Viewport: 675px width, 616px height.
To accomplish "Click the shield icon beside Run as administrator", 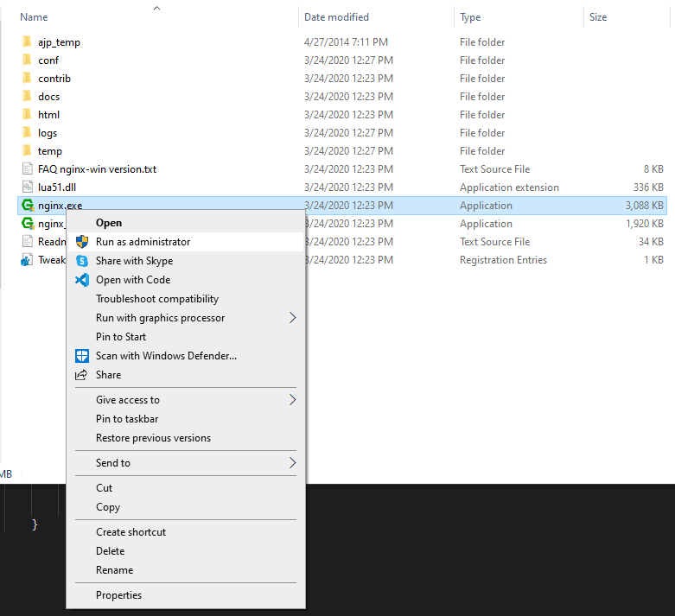I will coord(82,242).
